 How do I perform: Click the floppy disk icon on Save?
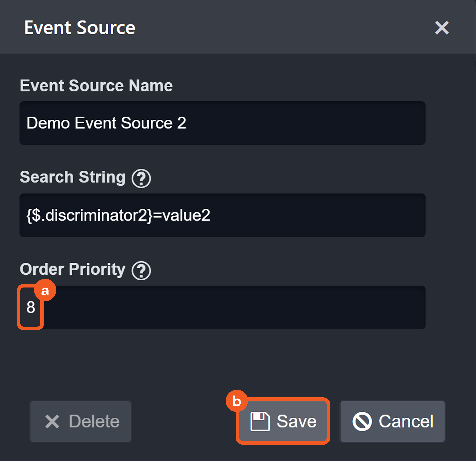(260, 421)
